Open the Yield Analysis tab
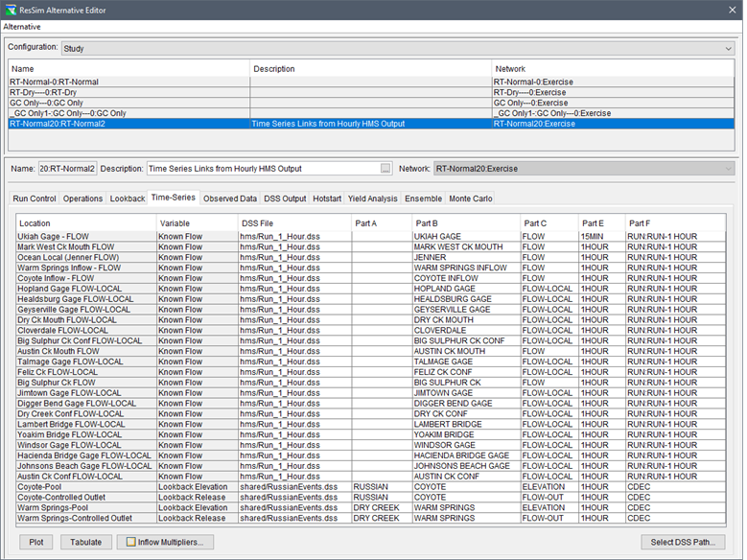Viewport: 747px width, 560px height. (x=373, y=198)
